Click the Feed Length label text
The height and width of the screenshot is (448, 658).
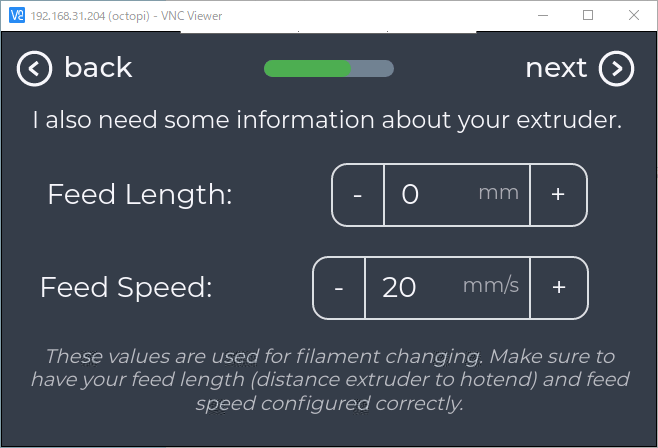tap(140, 195)
